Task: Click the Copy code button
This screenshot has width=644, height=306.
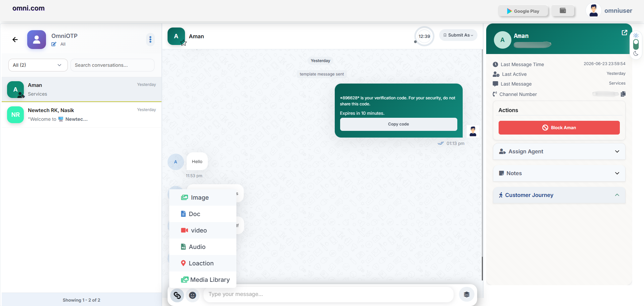Action: 399,124
